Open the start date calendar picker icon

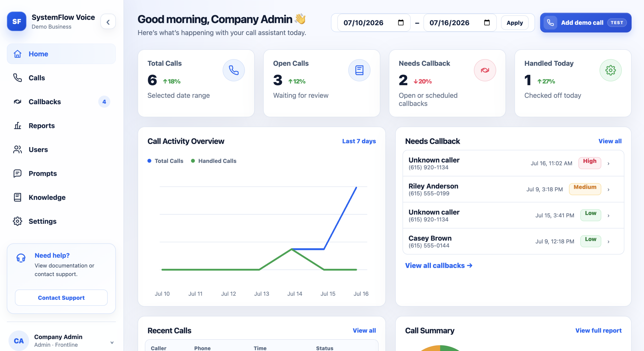401,23
